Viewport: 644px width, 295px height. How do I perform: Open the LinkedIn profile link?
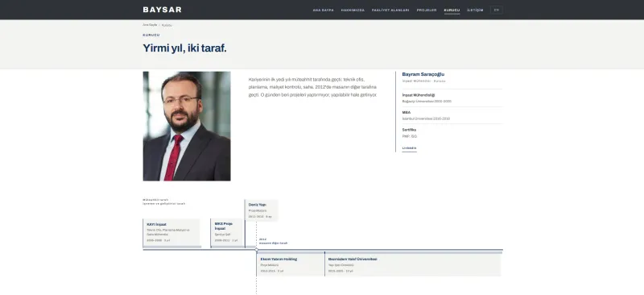409,147
